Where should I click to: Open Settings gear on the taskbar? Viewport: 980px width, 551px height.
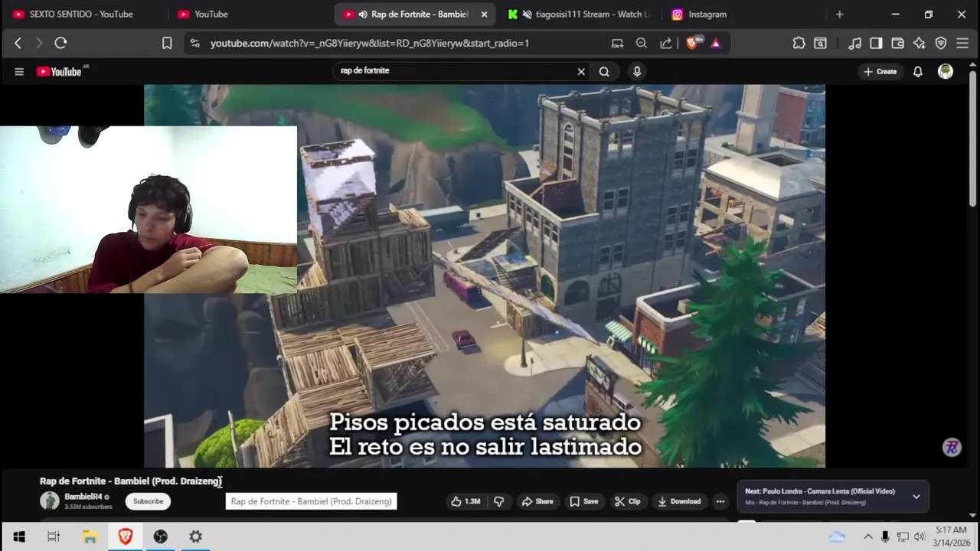[x=196, y=536]
